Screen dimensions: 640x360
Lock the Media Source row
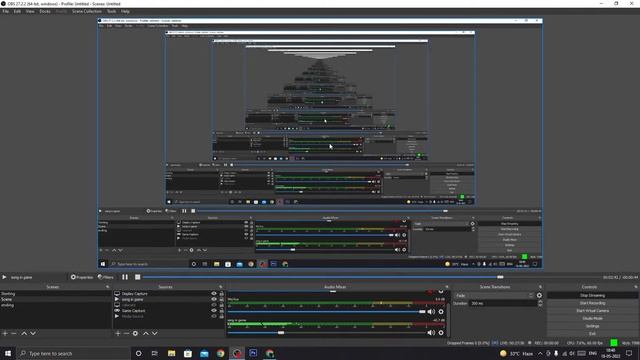pyautogui.click(x=222, y=316)
